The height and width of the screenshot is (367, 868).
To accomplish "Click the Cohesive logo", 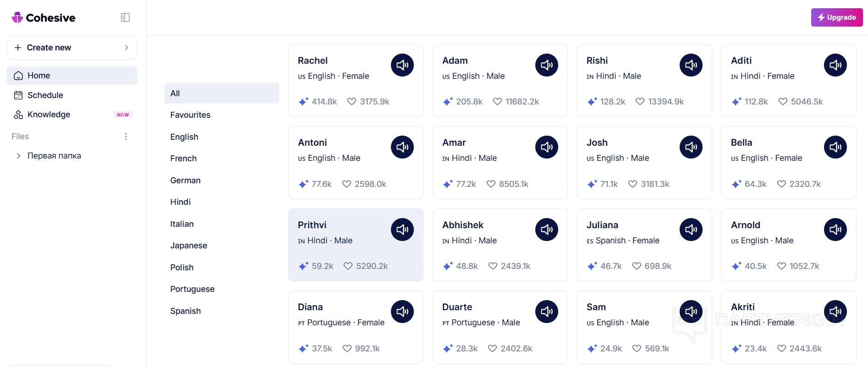I will click(44, 17).
